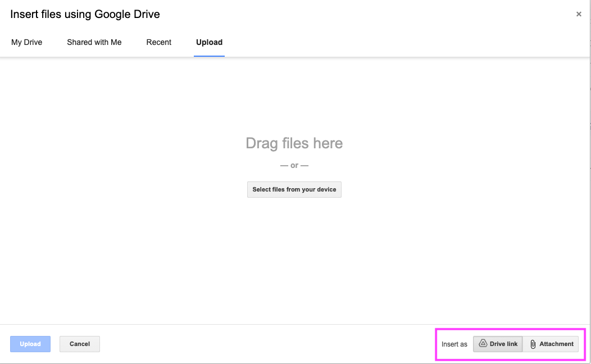Image resolution: width=591 pixels, height=364 pixels.
Task: Switch to Shared with Me tab
Action: pos(94,42)
